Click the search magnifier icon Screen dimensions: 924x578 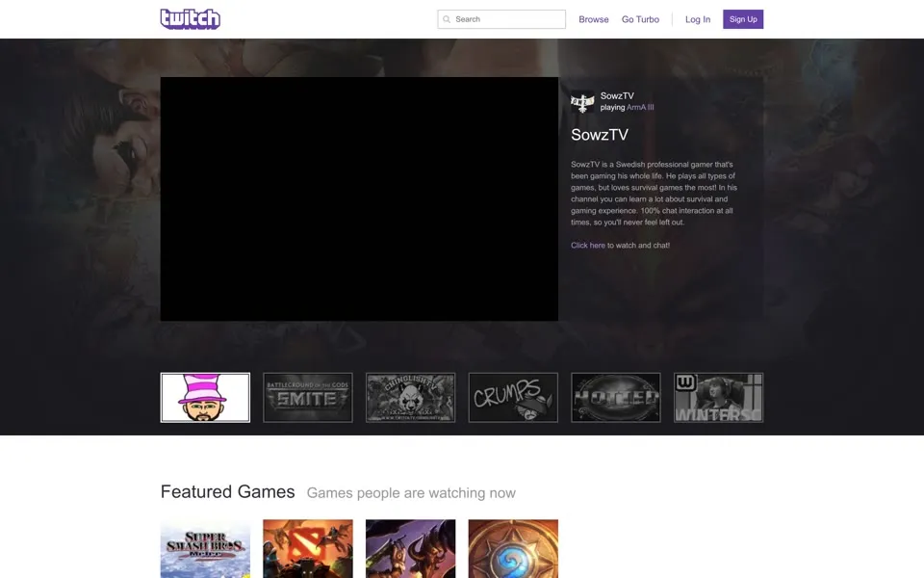(x=447, y=19)
